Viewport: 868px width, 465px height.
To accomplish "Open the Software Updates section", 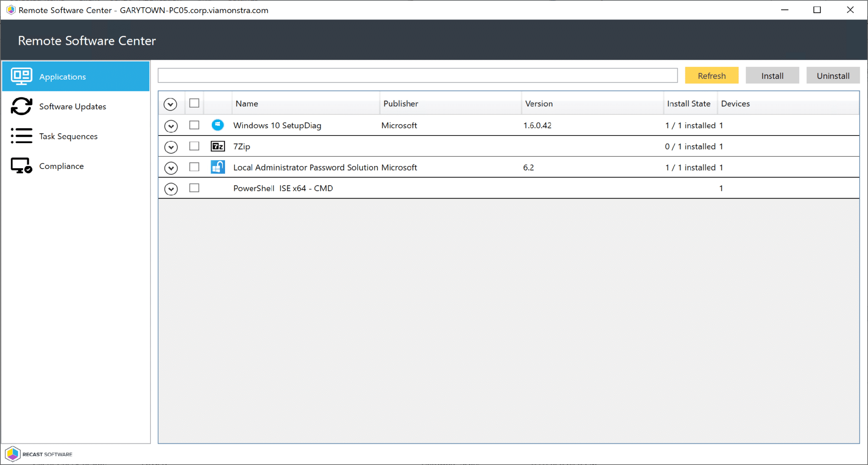I will (x=76, y=106).
